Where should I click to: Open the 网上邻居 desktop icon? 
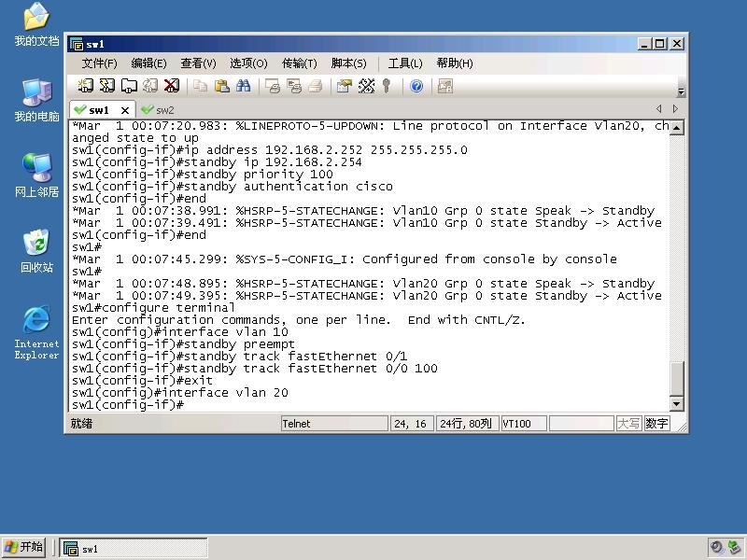point(36,175)
